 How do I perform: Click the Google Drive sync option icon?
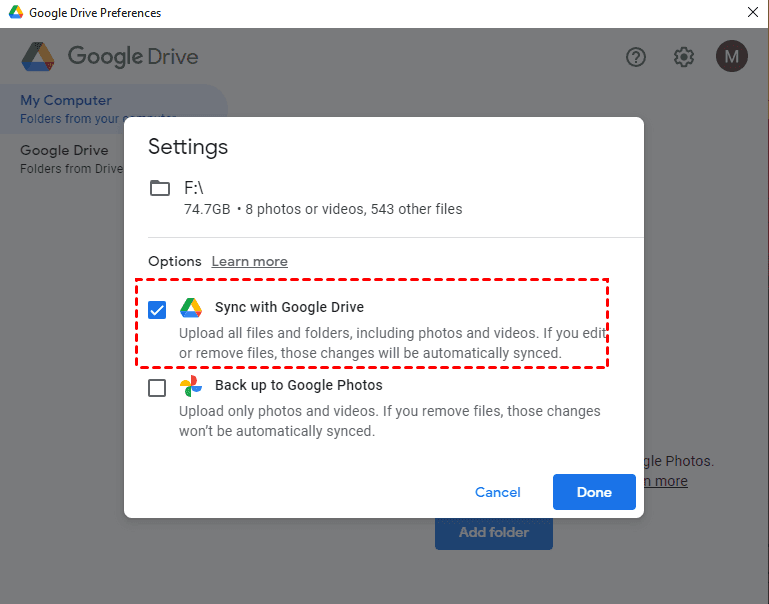(x=191, y=308)
